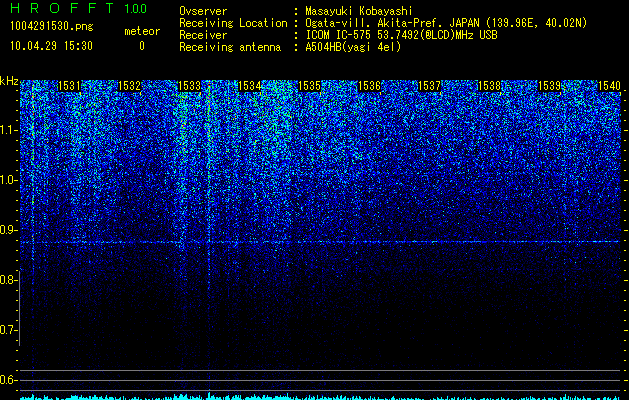Click the A504HB(yagi 4el) antenna text
This screenshot has width=629, height=400.
[353, 47]
